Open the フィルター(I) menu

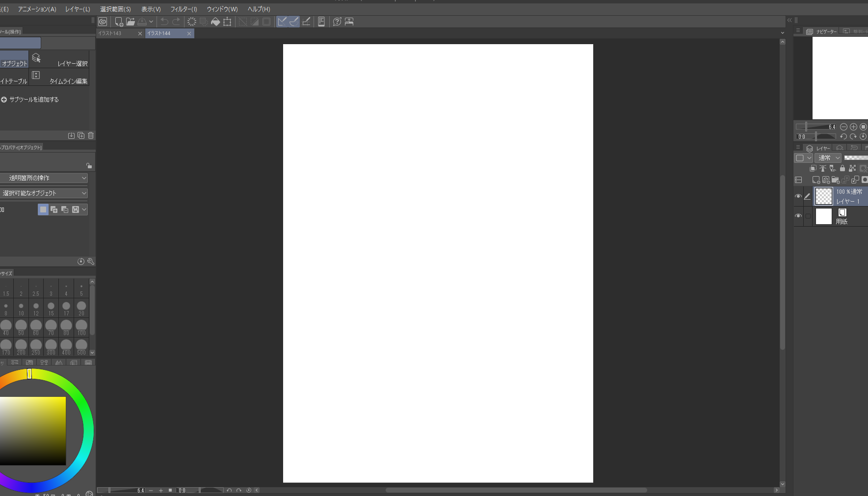[x=184, y=9]
